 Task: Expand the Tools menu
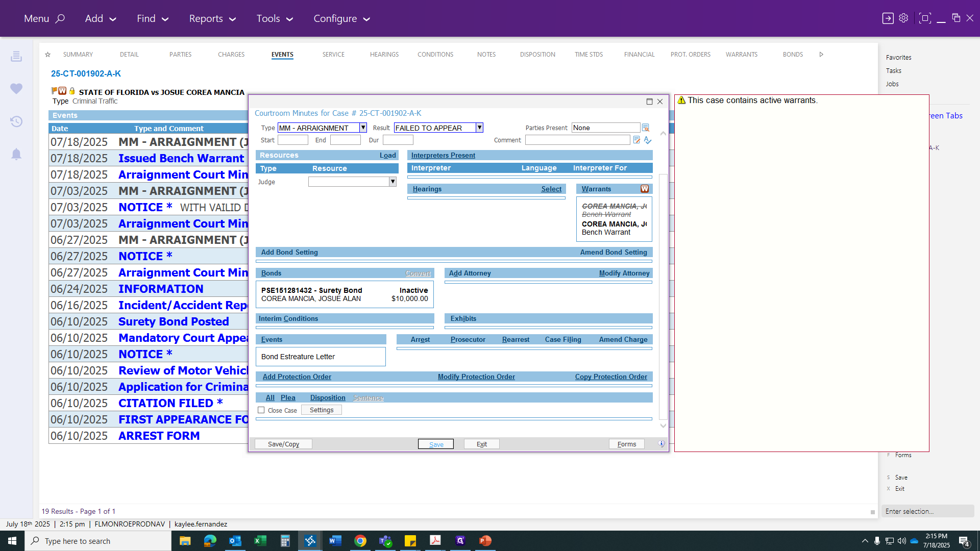[x=275, y=18]
